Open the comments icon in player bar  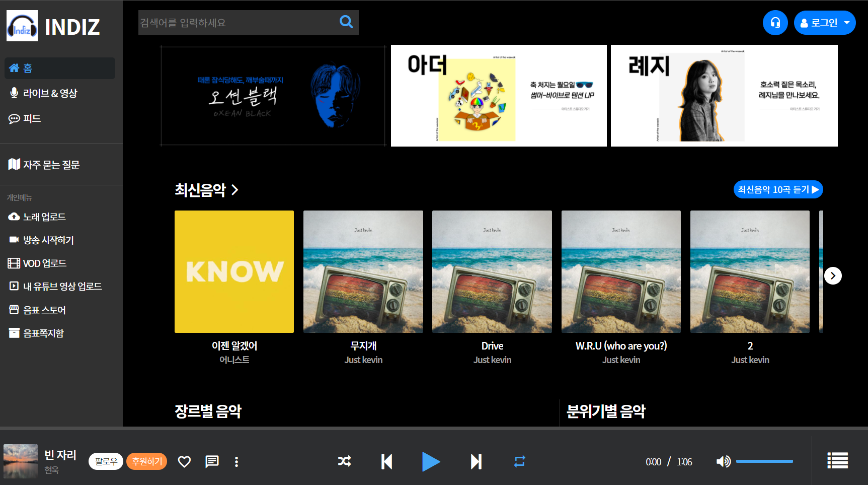click(x=212, y=461)
